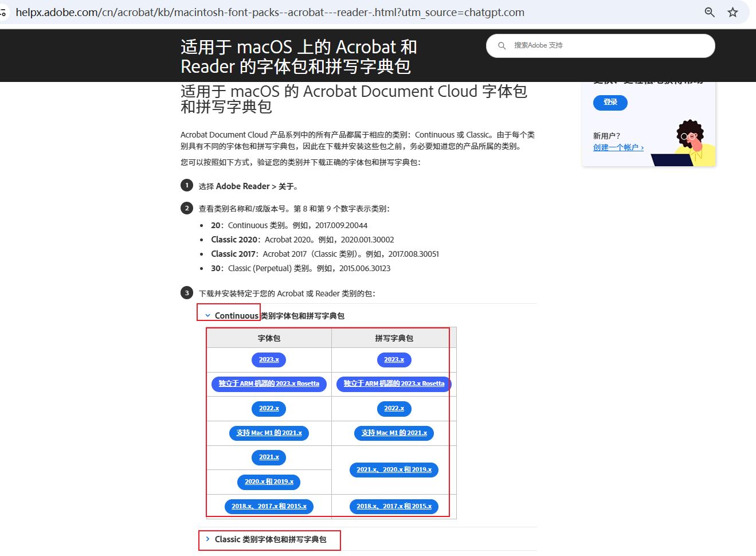Viewport: 756px width, 556px height.
Task: Click the zoom magnifier icon in address bar
Action: pyautogui.click(x=710, y=12)
